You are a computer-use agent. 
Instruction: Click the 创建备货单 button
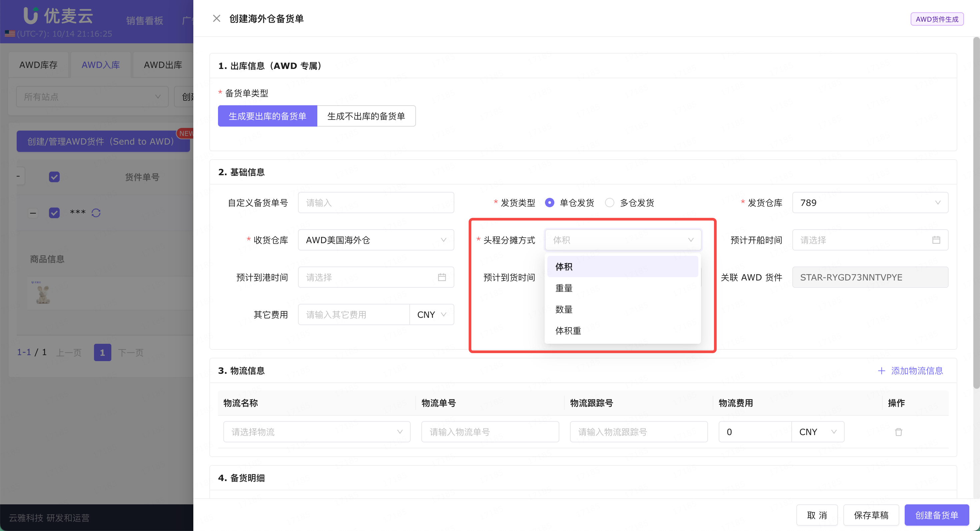coord(936,515)
